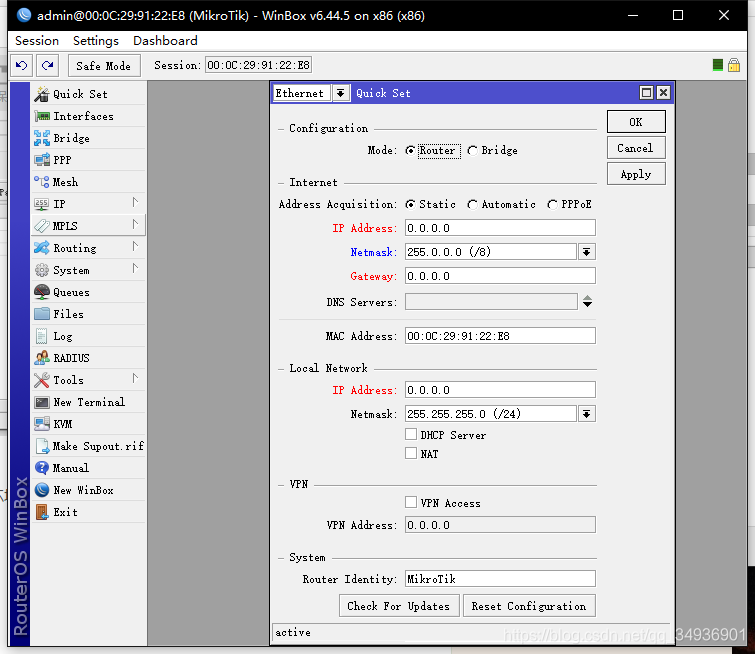Click the Local Network IP Address field

pyautogui.click(x=500, y=390)
